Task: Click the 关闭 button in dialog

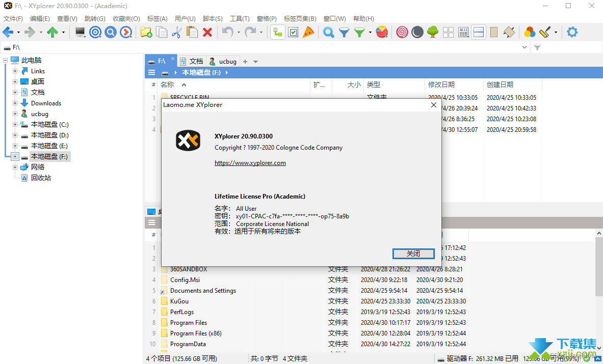Action: [413, 254]
